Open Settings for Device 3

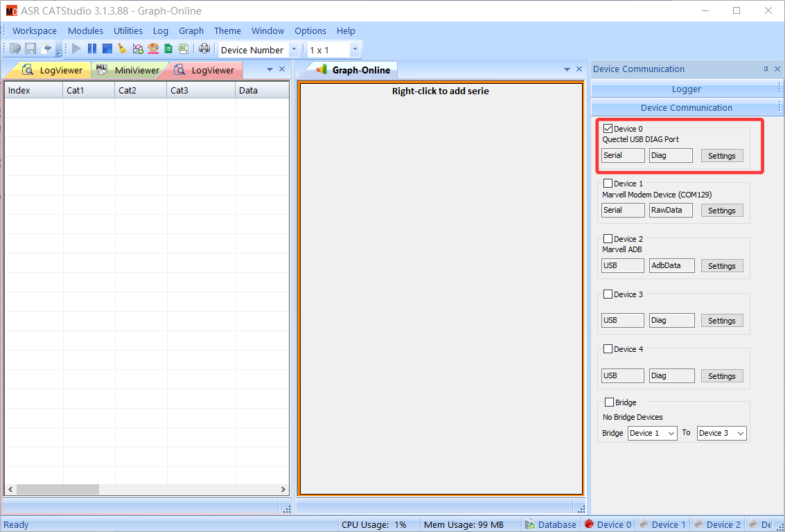coord(721,320)
